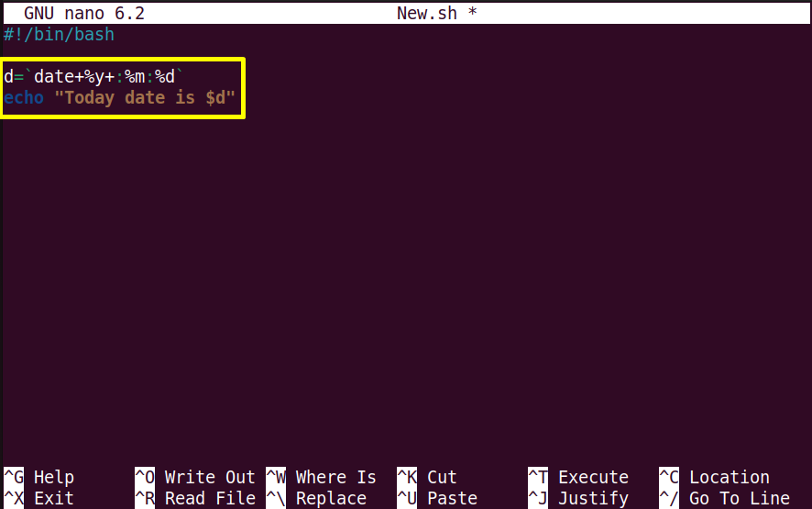The width and height of the screenshot is (812, 509).
Task: Choose the ^\ Replace shortcut
Action: click(316, 498)
